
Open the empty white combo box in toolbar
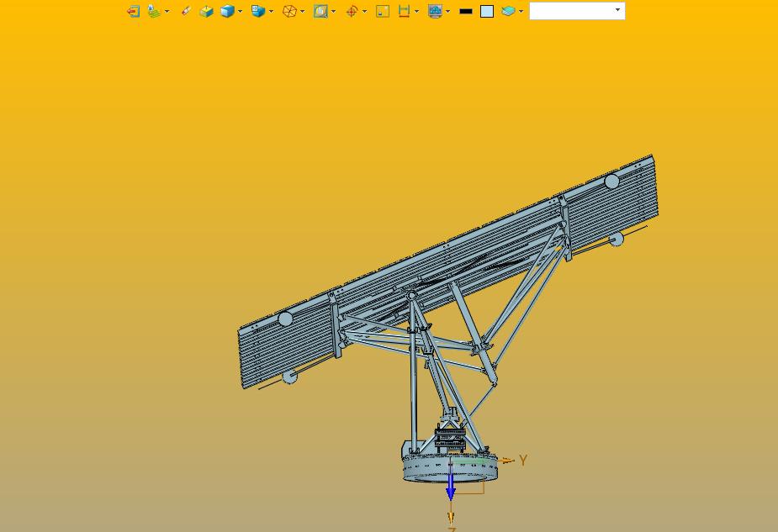click(x=577, y=11)
